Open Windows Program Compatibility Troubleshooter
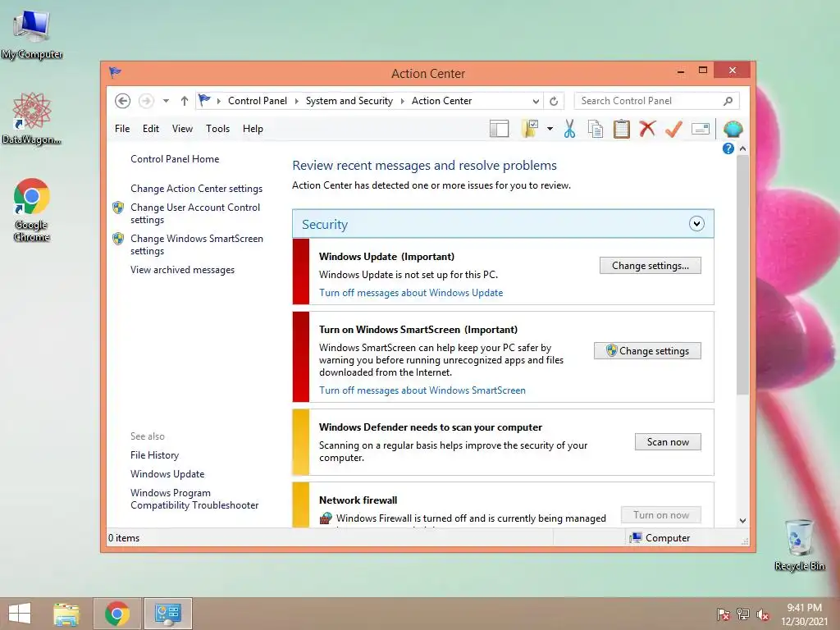This screenshot has width=840, height=630. click(x=194, y=499)
